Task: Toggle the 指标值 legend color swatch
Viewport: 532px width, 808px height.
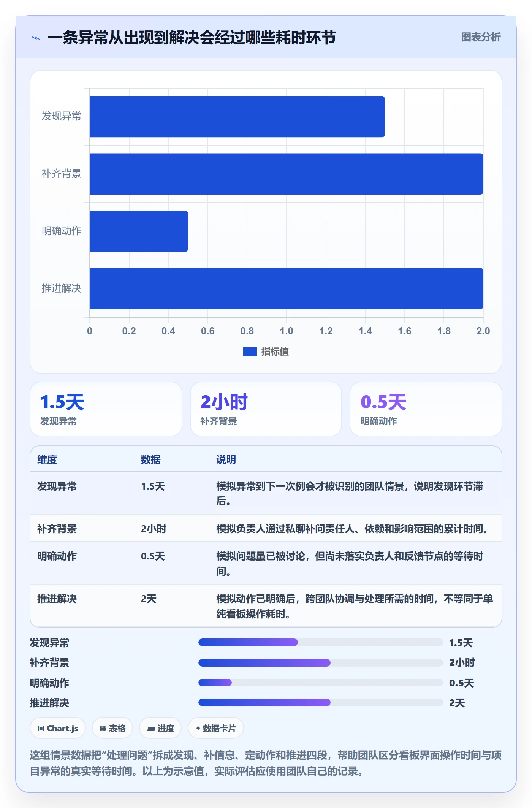Action: pos(250,352)
